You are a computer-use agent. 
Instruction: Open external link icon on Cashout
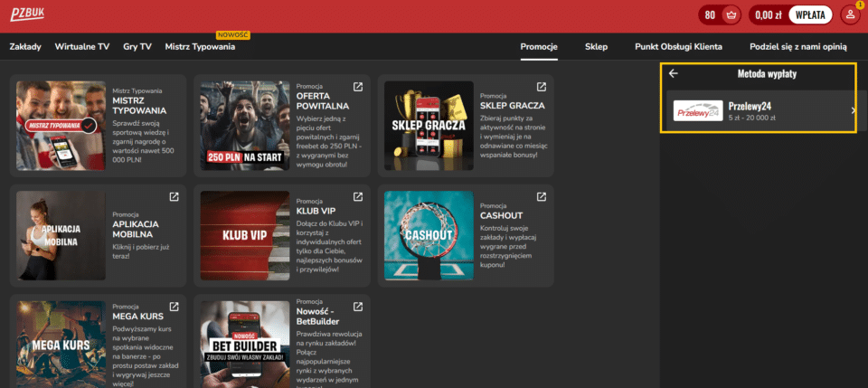coord(542,196)
